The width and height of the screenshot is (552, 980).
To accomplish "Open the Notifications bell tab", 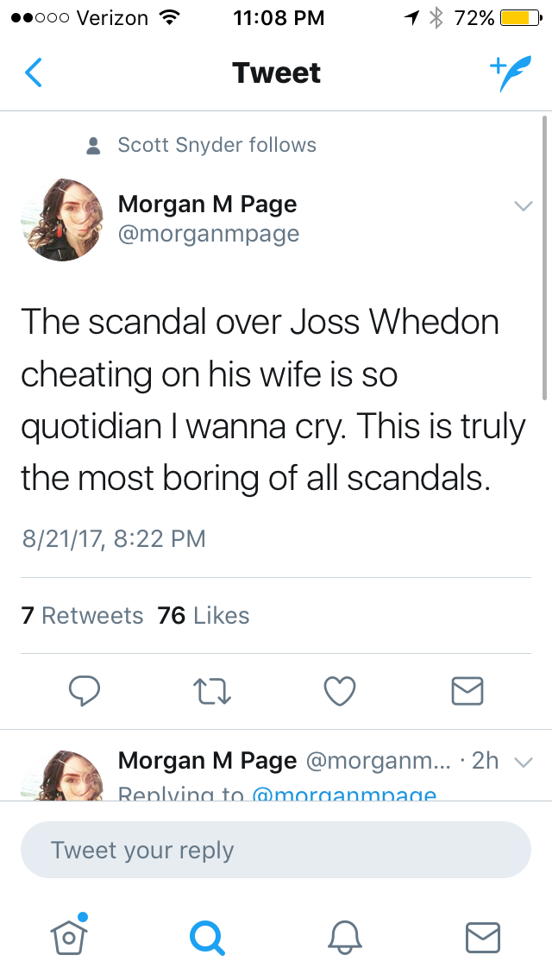I will point(345,938).
